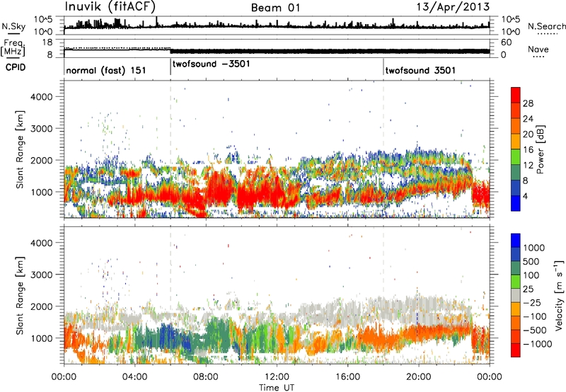Click the red bottom of velocity colorbar
This screenshot has width=566, height=392.
[x=516, y=350]
